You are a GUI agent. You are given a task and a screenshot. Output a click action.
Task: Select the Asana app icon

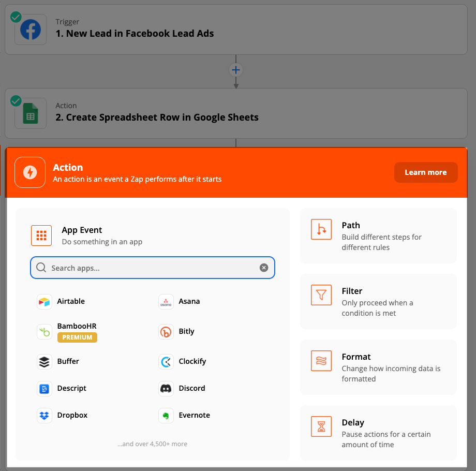click(x=166, y=302)
